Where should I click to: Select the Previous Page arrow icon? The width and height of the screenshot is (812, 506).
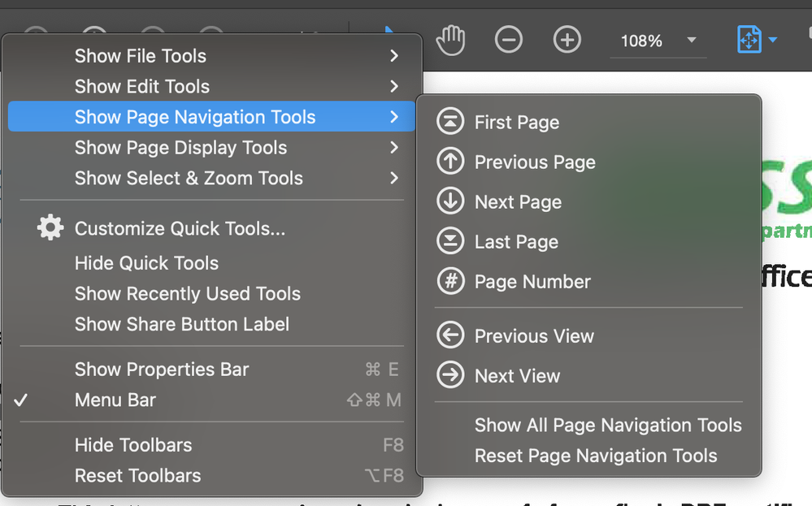click(x=449, y=162)
